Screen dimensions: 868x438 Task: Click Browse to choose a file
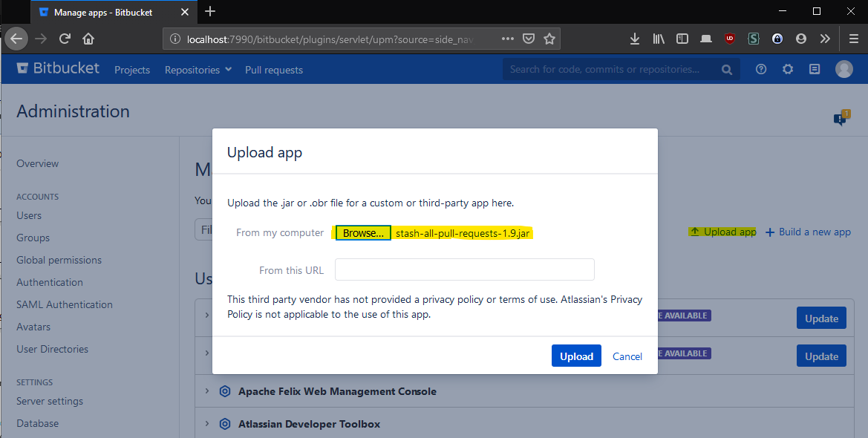(x=363, y=233)
